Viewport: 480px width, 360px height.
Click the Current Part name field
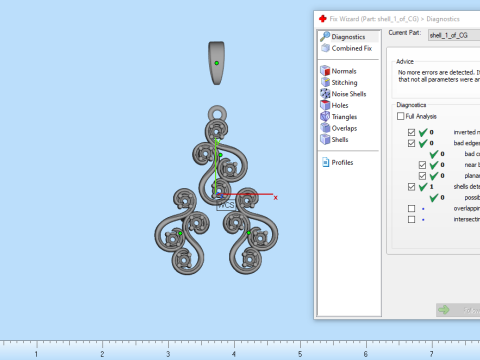(454, 35)
